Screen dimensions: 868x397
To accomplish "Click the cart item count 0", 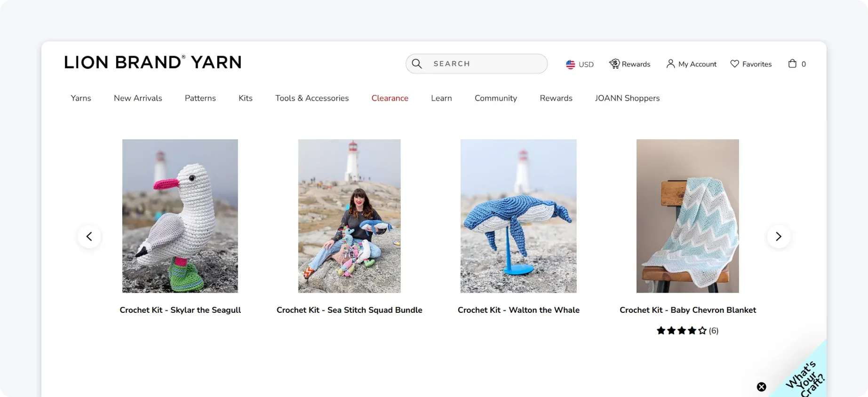I will 804,64.
